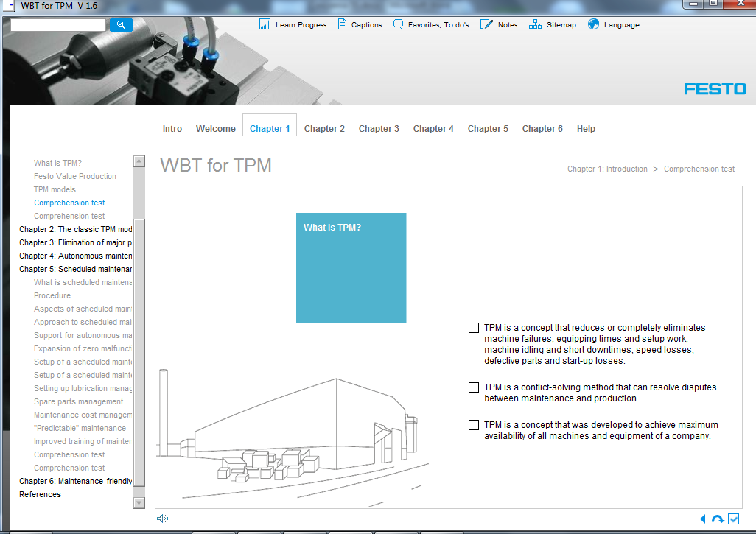Click the blue 'What is TPM?' question box
Screen dimensions: 756x534
click(351, 268)
